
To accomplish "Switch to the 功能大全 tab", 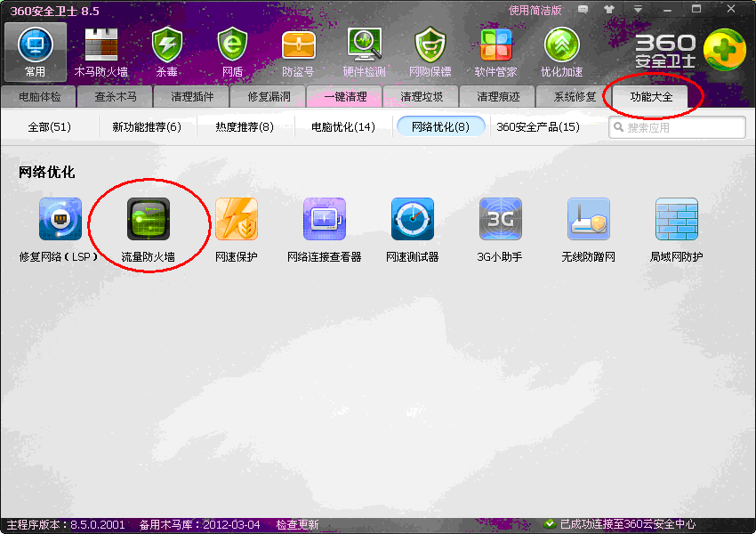I will coord(651,97).
